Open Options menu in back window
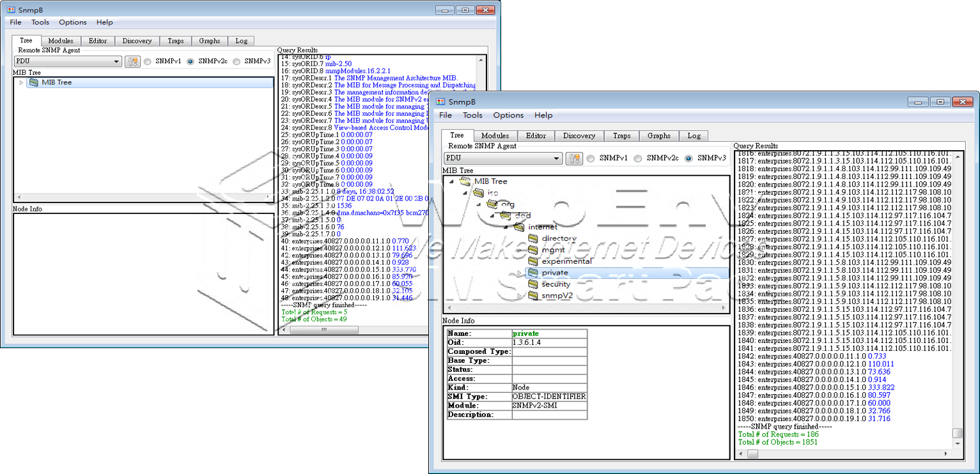The width and height of the screenshot is (980, 474). coord(73,22)
